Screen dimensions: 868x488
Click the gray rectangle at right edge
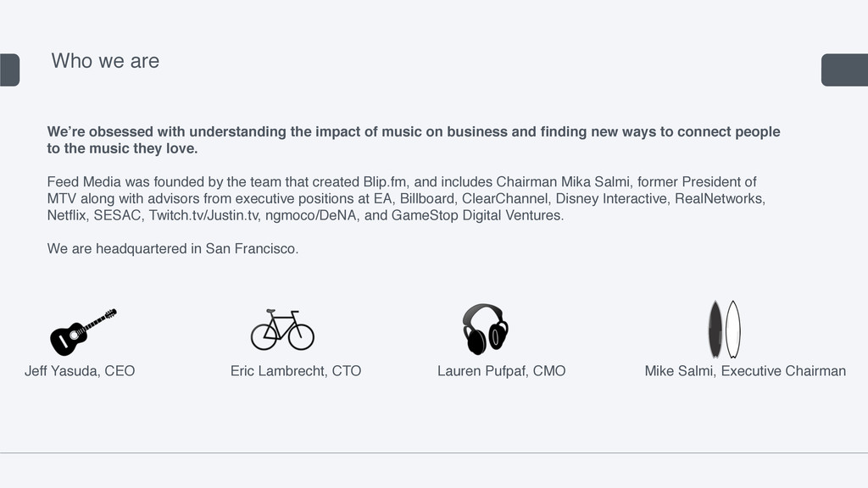[x=845, y=69]
